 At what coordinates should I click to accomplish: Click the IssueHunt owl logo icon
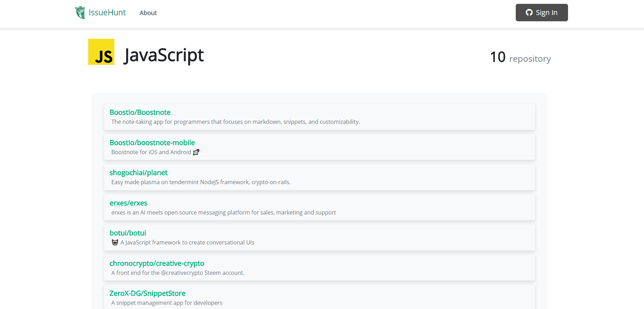pyautogui.click(x=80, y=13)
